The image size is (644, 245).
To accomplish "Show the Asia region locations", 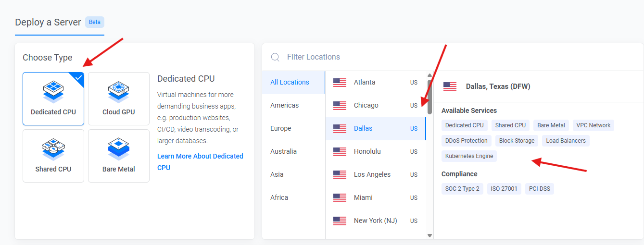I will [277, 174].
